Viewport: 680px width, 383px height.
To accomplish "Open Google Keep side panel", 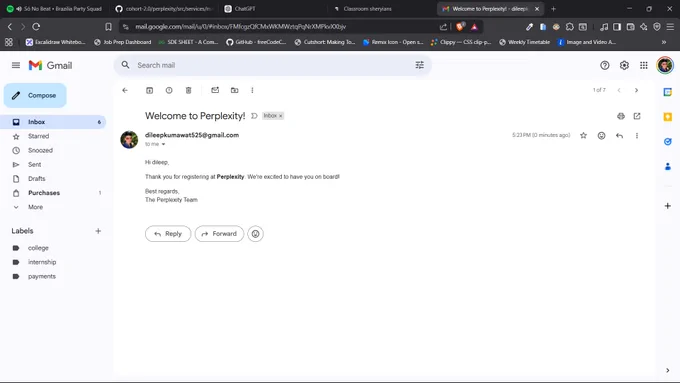I will 667,117.
